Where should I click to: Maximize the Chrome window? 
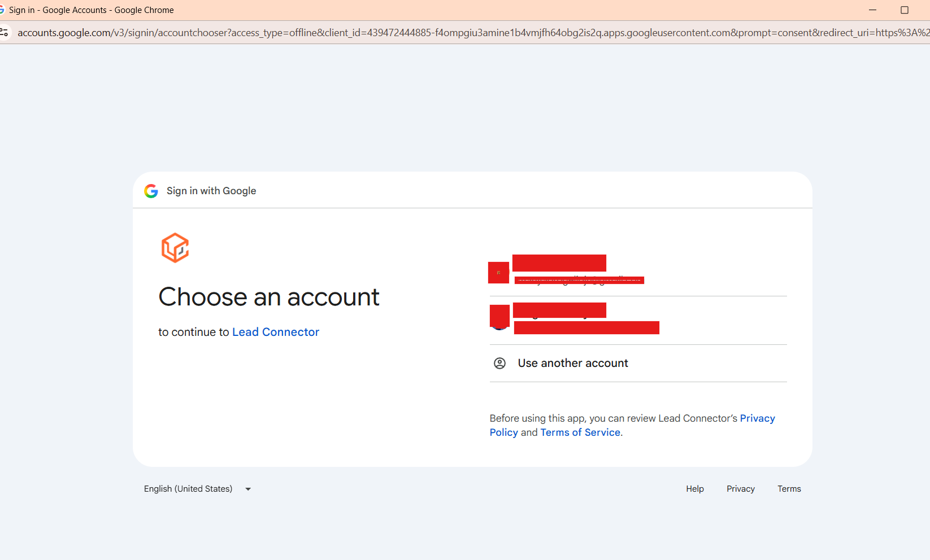pos(905,10)
